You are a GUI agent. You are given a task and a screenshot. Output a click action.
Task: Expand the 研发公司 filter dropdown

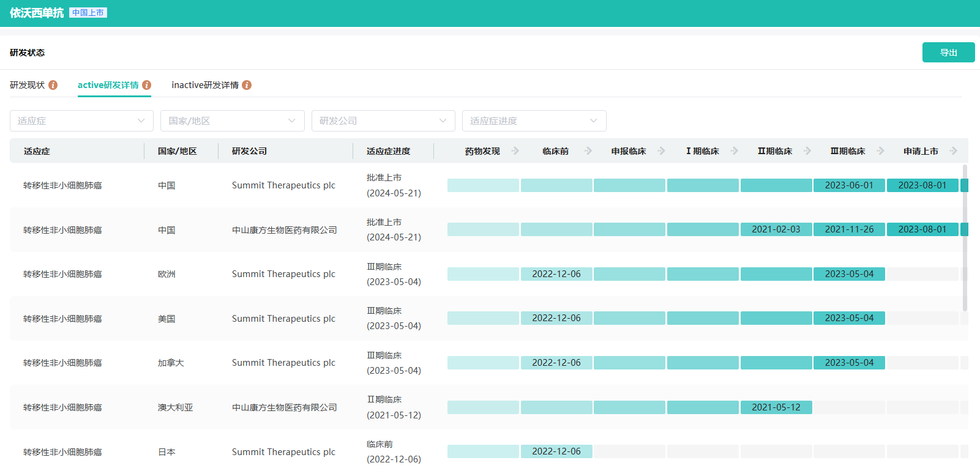coord(383,121)
